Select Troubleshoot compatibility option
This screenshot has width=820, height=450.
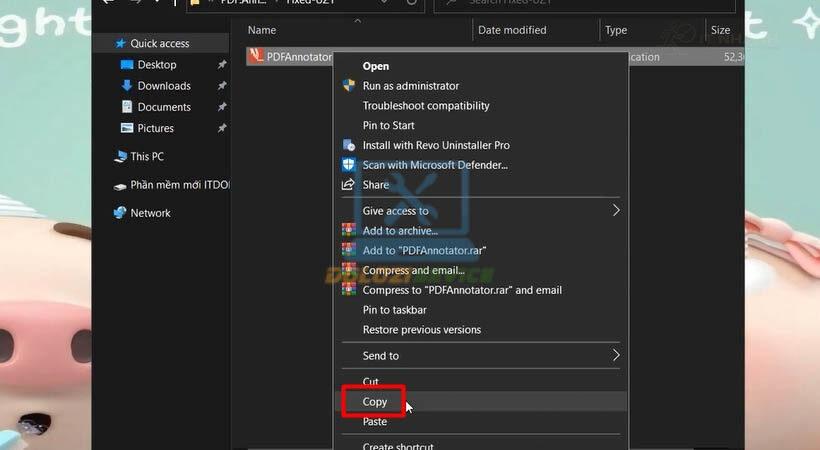pos(426,106)
